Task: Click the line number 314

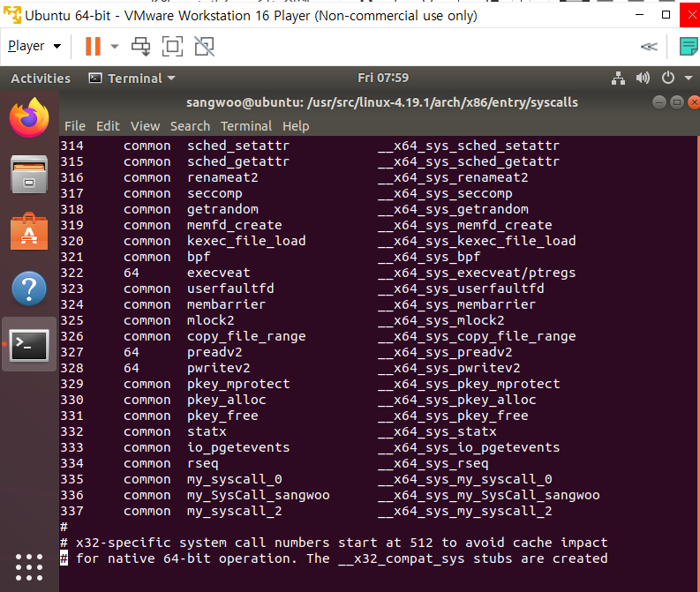Action: pyautogui.click(x=72, y=146)
